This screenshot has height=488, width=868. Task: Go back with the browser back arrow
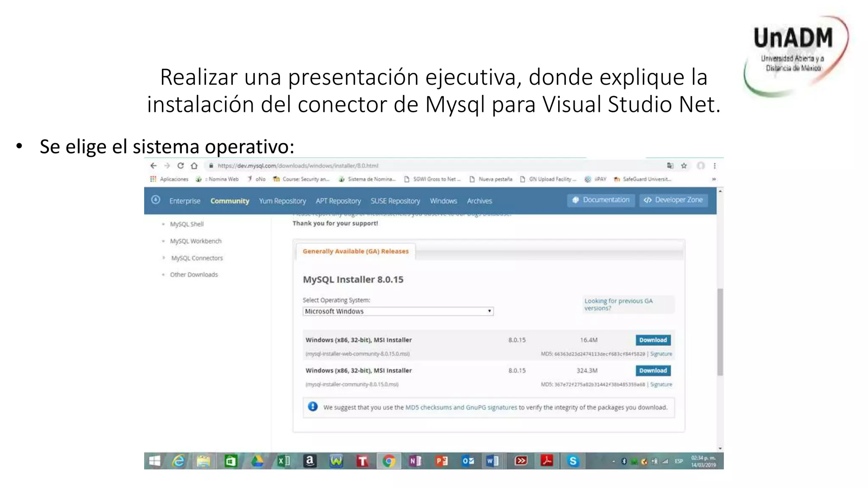pos(153,166)
